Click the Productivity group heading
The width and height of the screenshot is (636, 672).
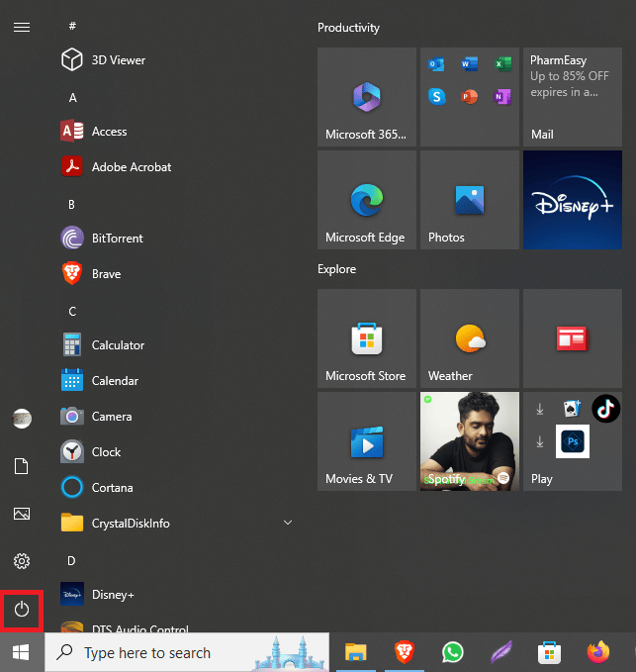click(348, 28)
